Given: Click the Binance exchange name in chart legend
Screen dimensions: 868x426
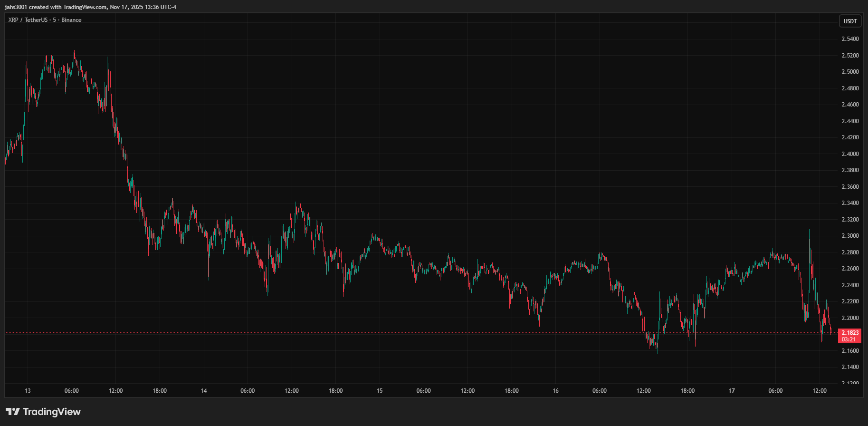Looking at the screenshot, I should [x=71, y=20].
